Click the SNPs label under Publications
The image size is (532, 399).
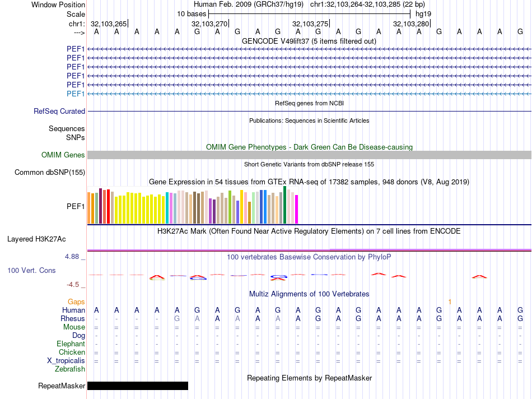[x=76, y=137]
